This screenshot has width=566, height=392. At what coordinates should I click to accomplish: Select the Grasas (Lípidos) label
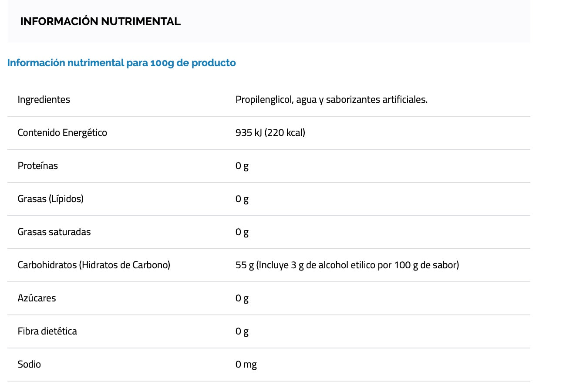pyautogui.click(x=51, y=199)
